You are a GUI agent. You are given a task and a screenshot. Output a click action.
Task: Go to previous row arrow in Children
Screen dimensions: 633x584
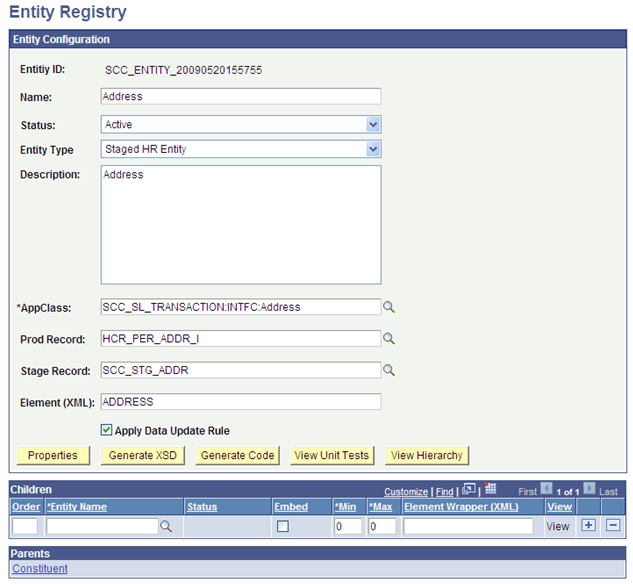(x=546, y=488)
